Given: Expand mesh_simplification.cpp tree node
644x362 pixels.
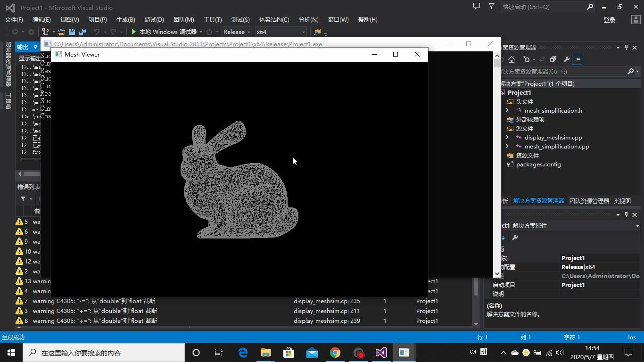Looking at the screenshot, I should [x=507, y=147].
